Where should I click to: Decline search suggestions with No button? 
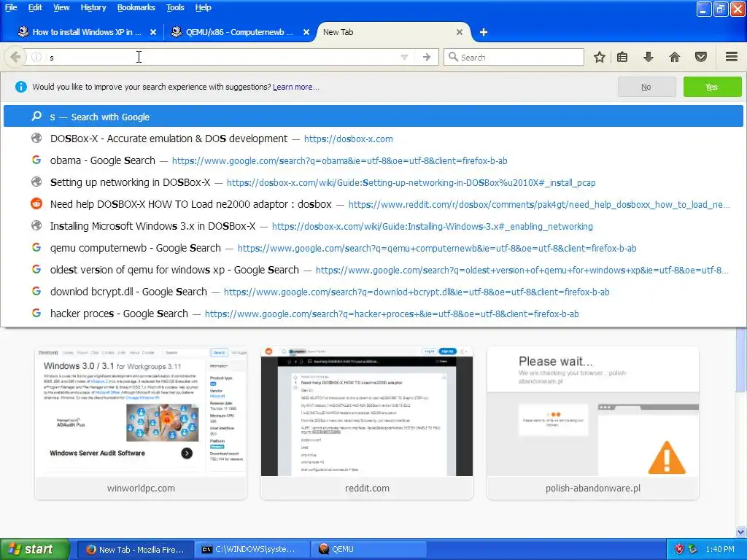646,87
